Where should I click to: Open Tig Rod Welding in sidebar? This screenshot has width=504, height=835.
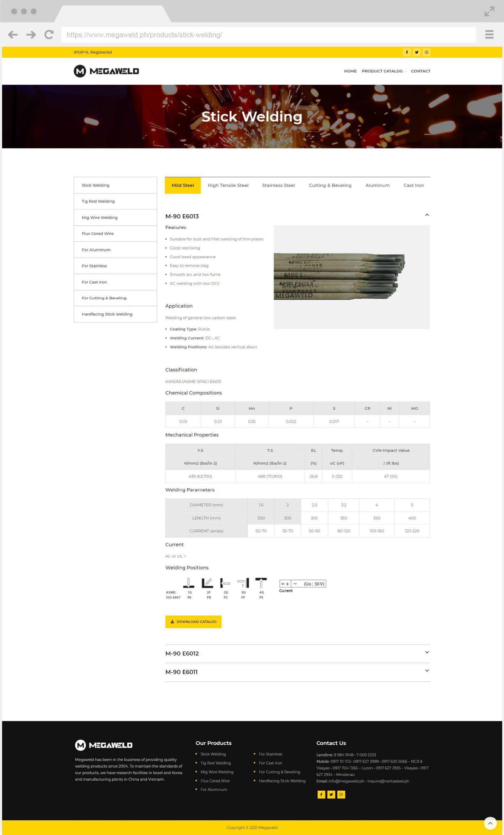(x=115, y=201)
